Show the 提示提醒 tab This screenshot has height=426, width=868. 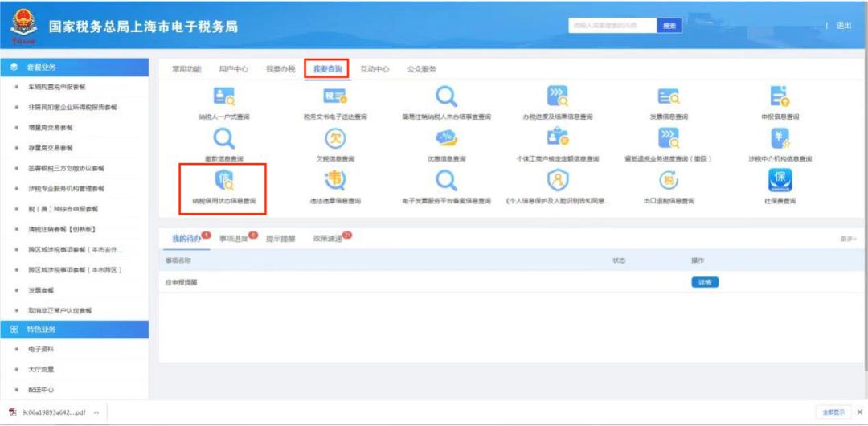click(x=280, y=239)
